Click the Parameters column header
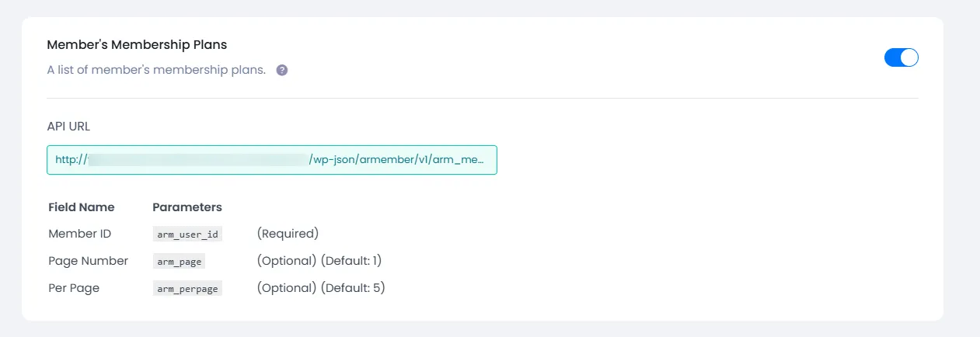Image resolution: width=980 pixels, height=337 pixels. tap(187, 207)
